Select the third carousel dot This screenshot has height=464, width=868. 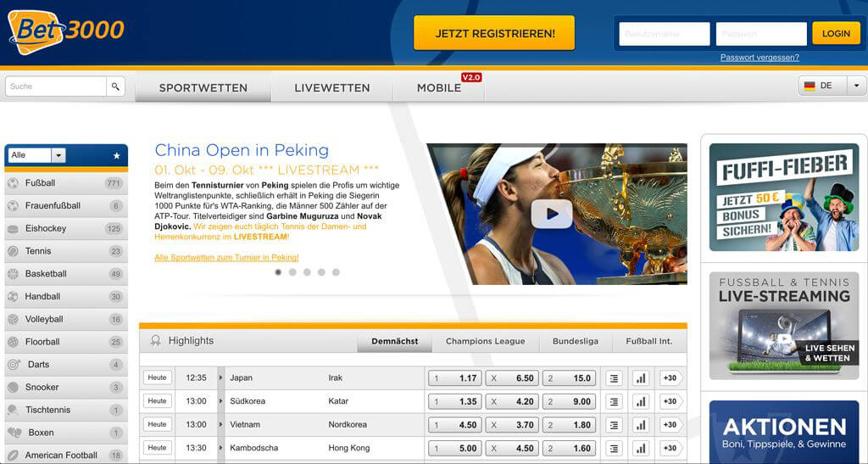[x=307, y=272]
